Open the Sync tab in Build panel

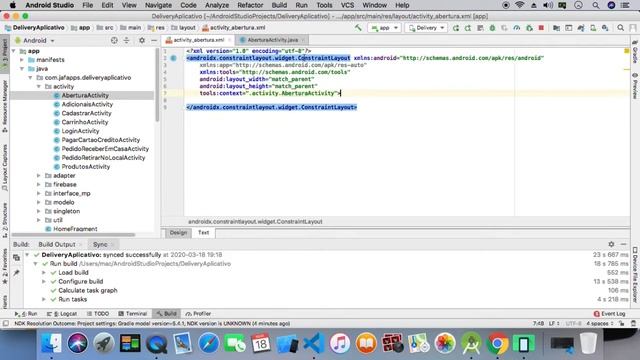coord(100,244)
